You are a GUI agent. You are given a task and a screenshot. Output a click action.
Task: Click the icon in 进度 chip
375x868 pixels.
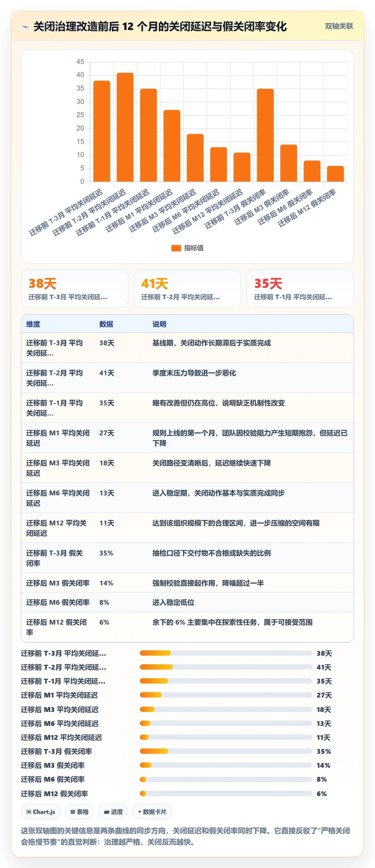point(106,812)
